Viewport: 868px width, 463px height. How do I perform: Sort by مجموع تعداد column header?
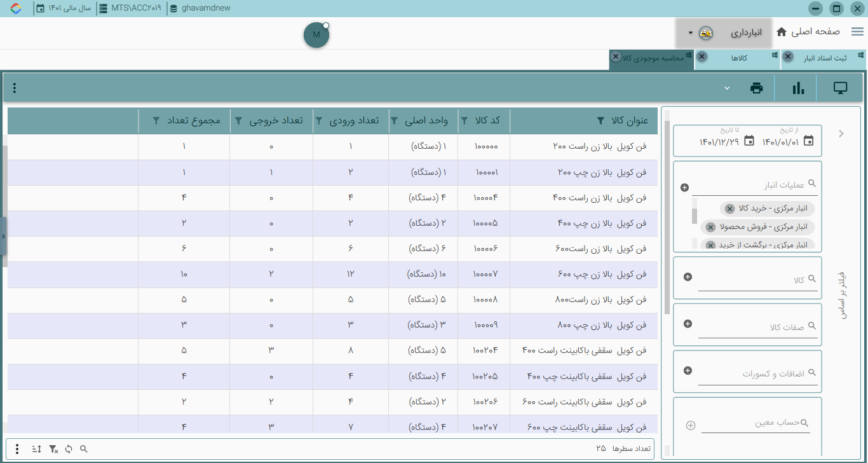coord(194,121)
